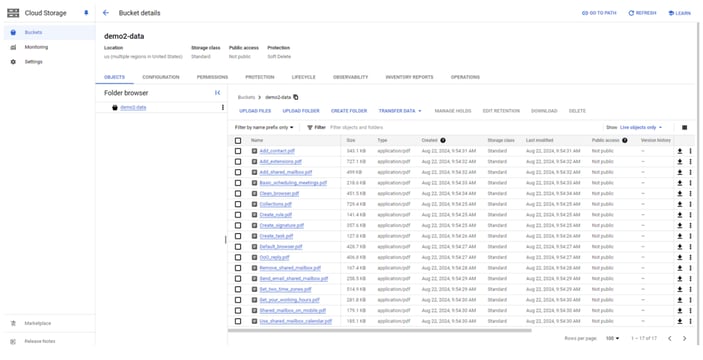Download Collections.pdf
Image resolution: width=703 pixels, height=360 pixels.
[x=680, y=204]
